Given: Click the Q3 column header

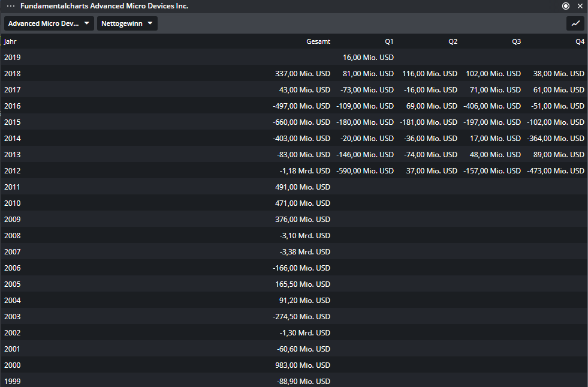Looking at the screenshot, I should pos(517,41).
